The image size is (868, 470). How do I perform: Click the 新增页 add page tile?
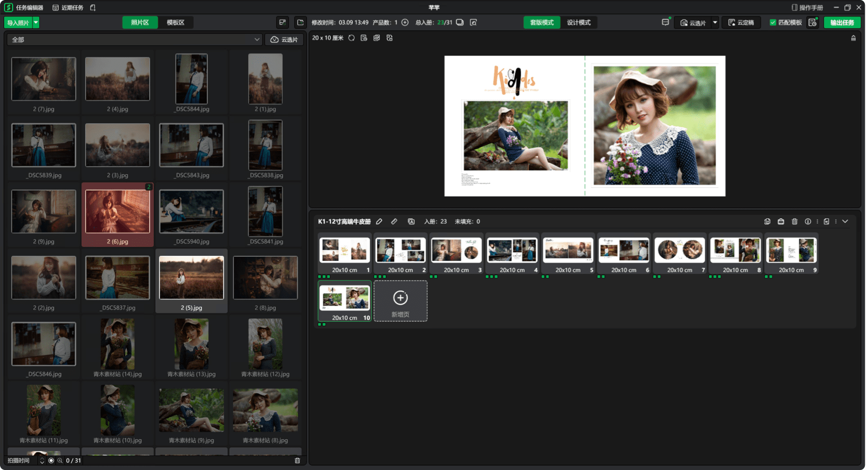point(400,302)
